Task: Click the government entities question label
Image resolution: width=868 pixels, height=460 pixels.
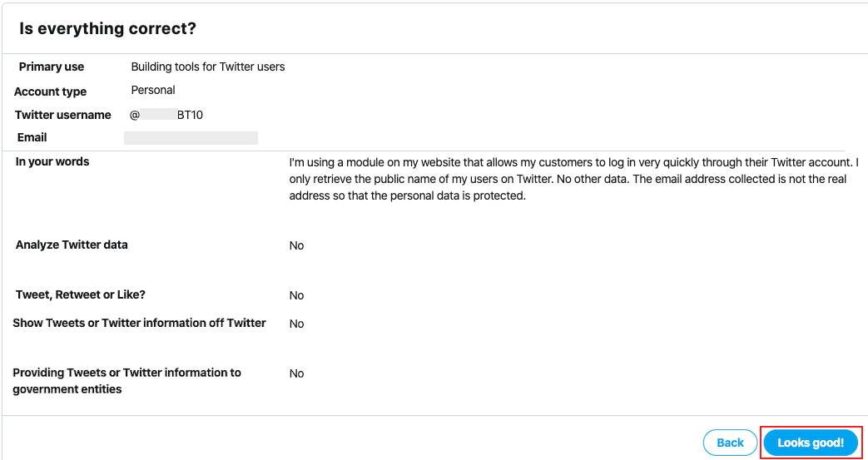Action: point(126,381)
